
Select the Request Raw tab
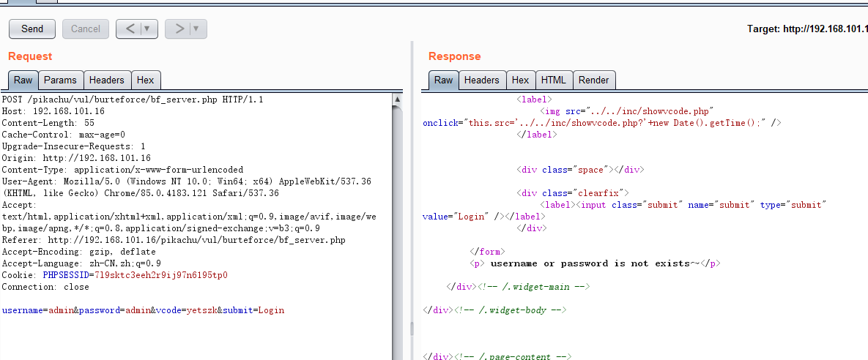tap(23, 80)
